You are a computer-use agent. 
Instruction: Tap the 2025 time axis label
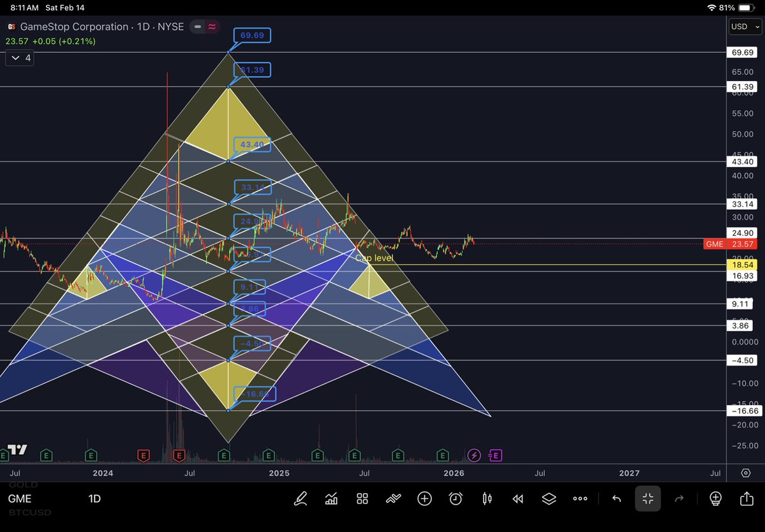279,473
